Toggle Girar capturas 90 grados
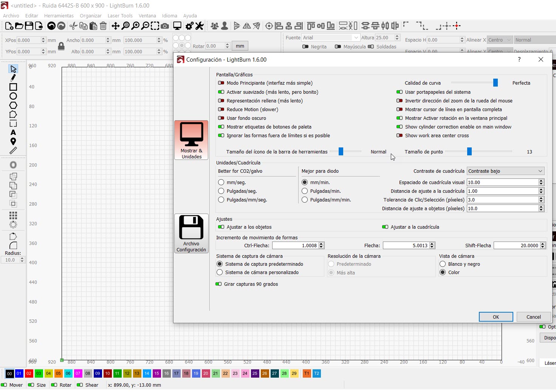The width and height of the screenshot is (556, 392). (x=218, y=284)
